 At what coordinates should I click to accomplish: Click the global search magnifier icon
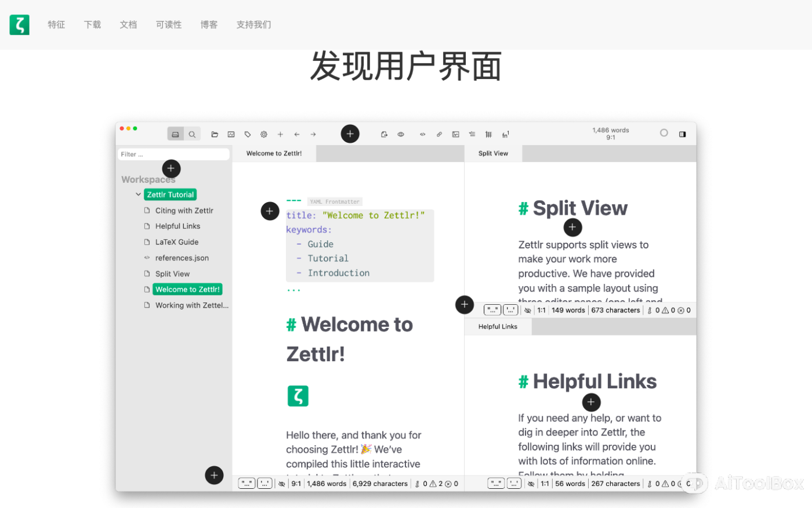coord(192,134)
